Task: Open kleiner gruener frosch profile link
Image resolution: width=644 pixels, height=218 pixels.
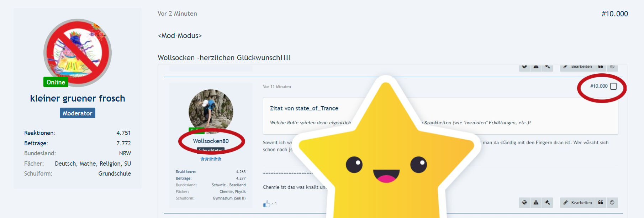Action: point(78,98)
